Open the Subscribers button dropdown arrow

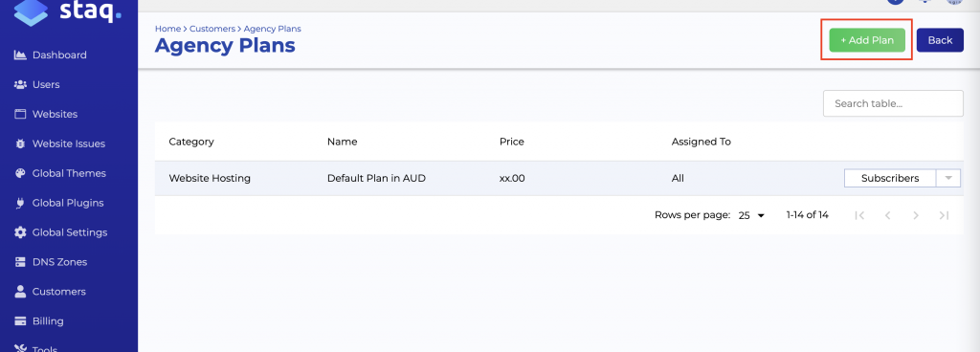coord(948,178)
